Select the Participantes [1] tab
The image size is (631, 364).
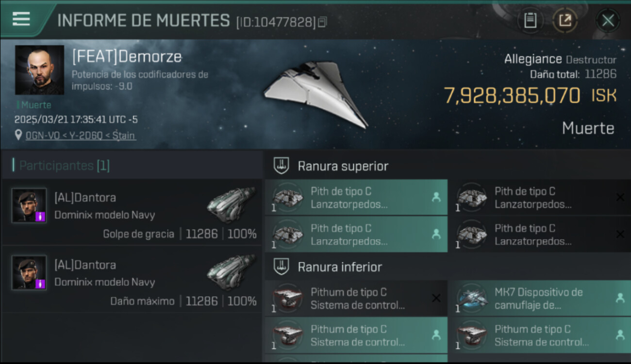pos(65,165)
